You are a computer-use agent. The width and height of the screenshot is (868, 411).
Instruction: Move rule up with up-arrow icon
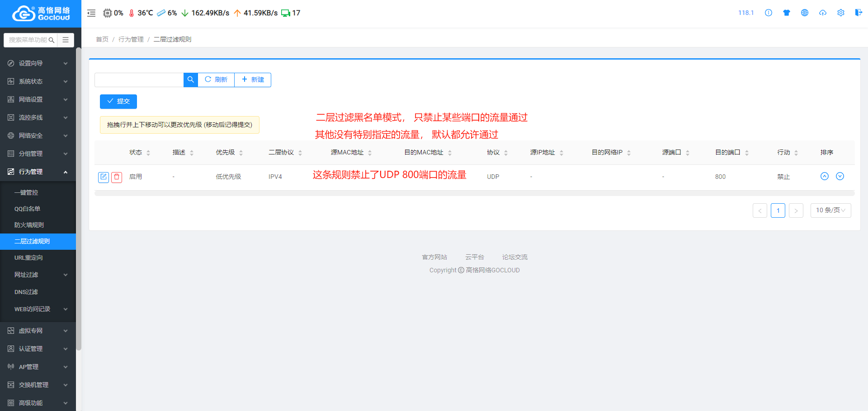825,176
